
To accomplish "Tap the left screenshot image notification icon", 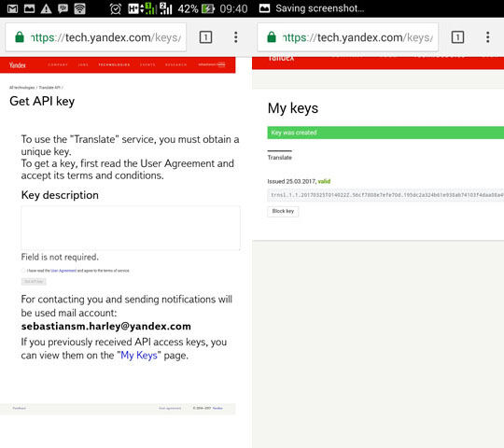I will [29, 8].
